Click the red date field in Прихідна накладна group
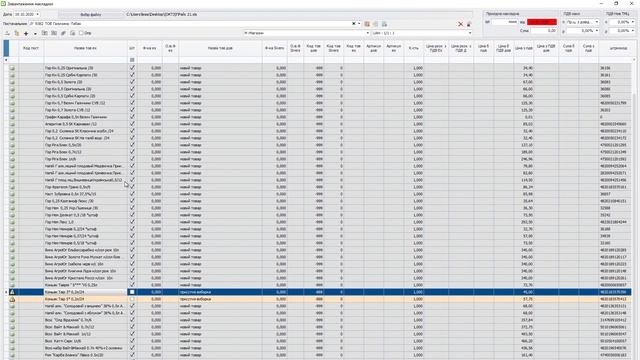The image size is (640, 360). point(542,22)
